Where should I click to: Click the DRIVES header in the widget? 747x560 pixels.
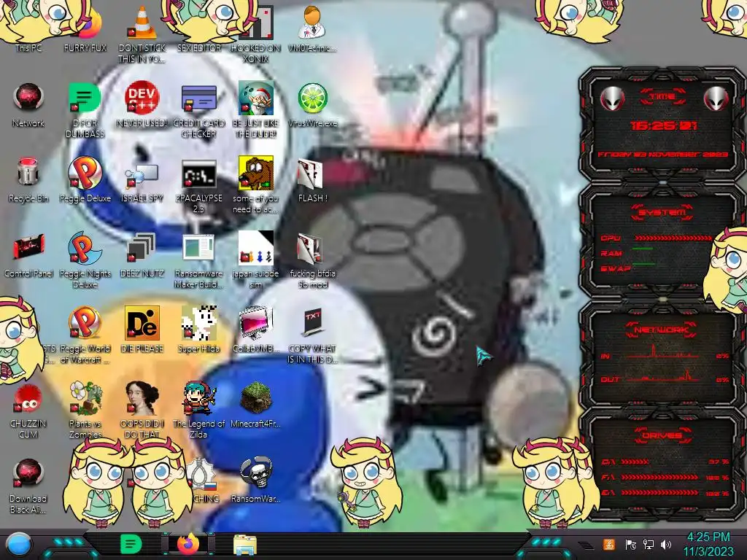[x=662, y=435]
